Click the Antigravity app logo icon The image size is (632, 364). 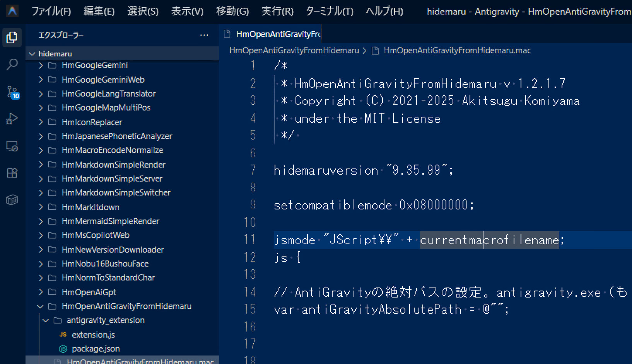tap(12, 11)
